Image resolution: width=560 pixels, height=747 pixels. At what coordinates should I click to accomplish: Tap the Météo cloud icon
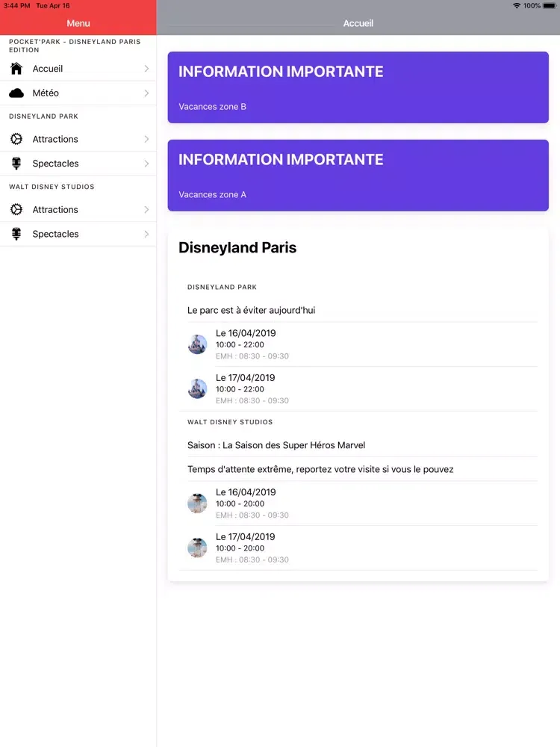pos(16,93)
